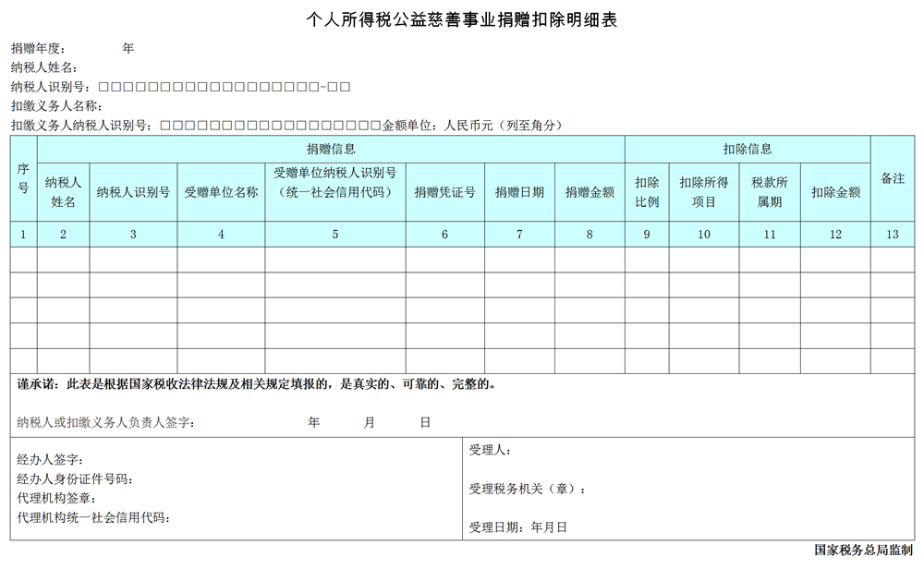Viewport: 924px width, 569px height.
Task: Select the 扣除所得项目 column header
Action: (x=704, y=192)
